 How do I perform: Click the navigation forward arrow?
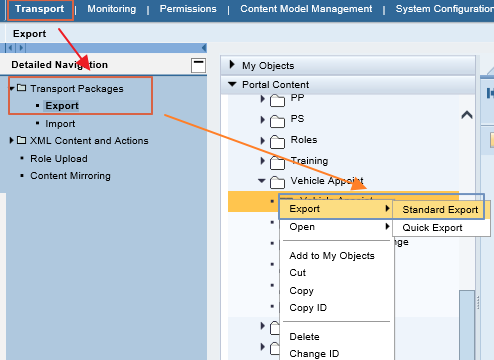coord(21,48)
